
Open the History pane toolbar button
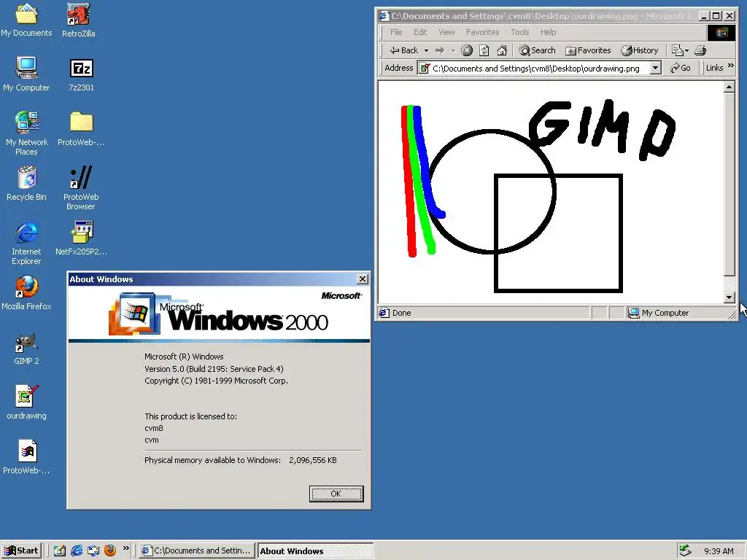pyautogui.click(x=640, y=50)
